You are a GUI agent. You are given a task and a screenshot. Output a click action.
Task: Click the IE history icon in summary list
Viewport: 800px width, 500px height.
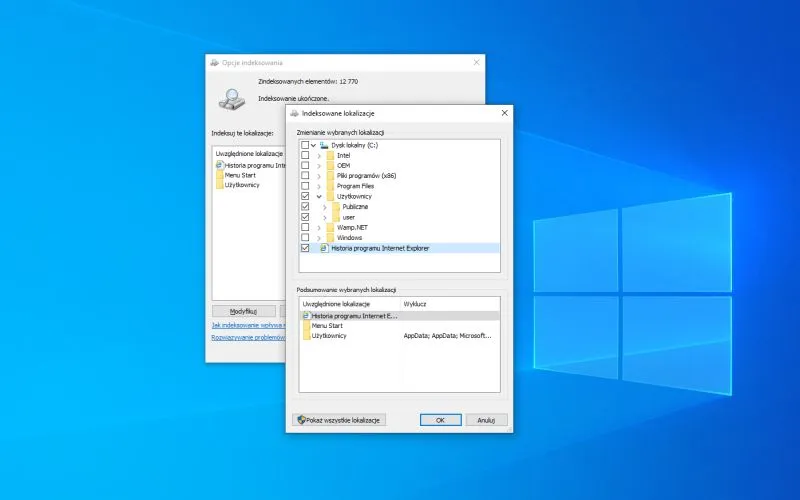coord(306,316)
